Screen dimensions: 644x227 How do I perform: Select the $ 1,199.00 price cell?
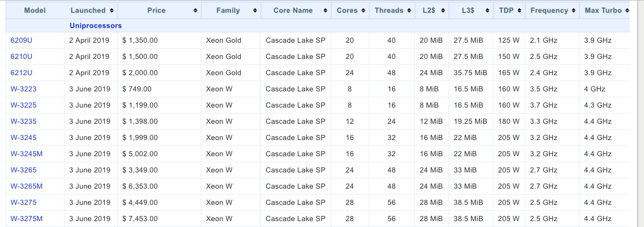(x=159, y=105)
